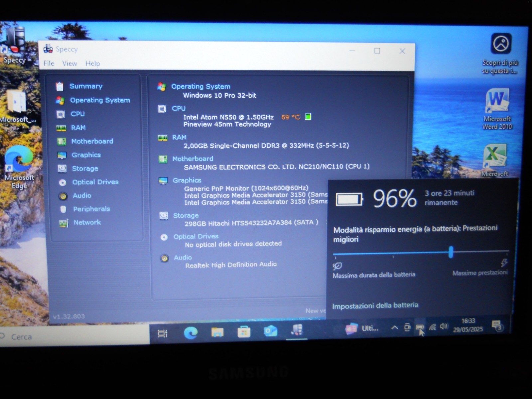Click the Graphics heading in summary panel
The width and height of the screenshot is (532, 399).
click(x=187, y=180)
